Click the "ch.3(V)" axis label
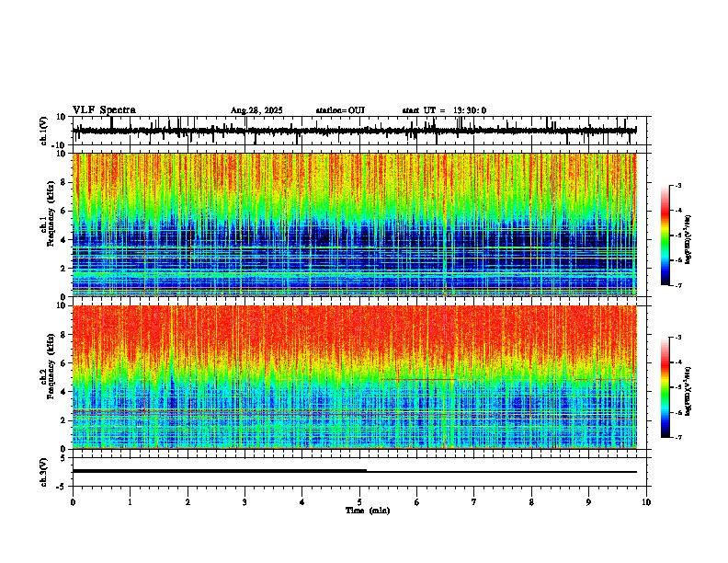728x563 pixels. click(44, 472)
